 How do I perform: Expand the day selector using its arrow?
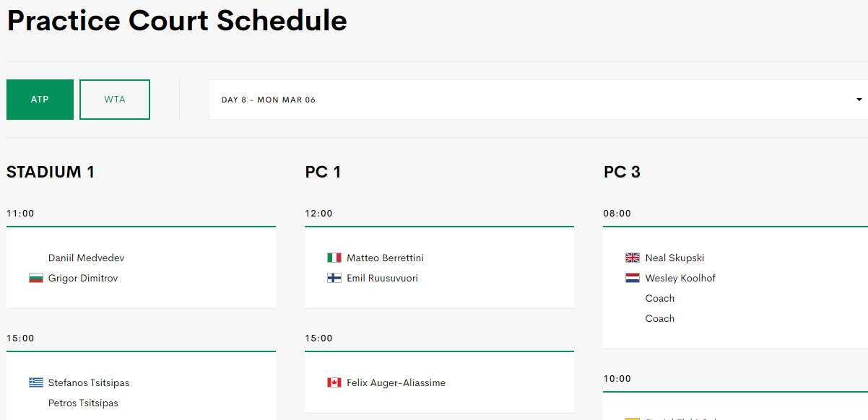click(859, 100)
